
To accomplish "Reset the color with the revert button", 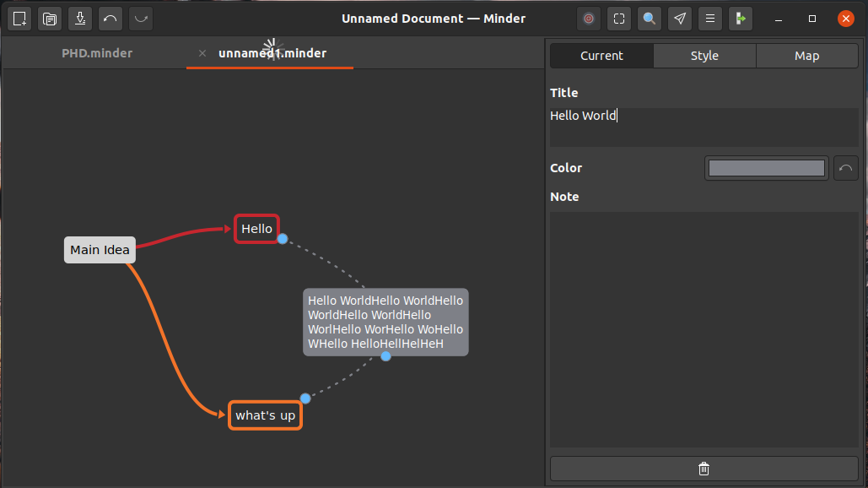I will 846,168.
